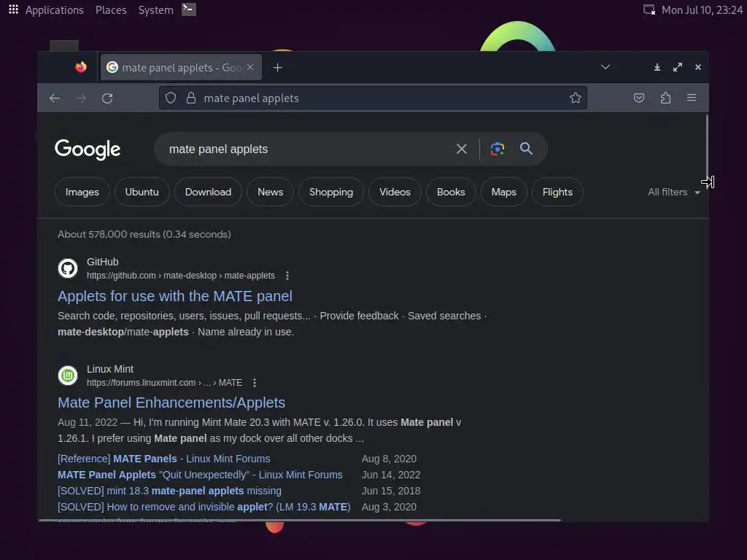Open the Firefox hamburger menu
The height and width of the screenshot is (560, 747).
click(x=692, y=98)
